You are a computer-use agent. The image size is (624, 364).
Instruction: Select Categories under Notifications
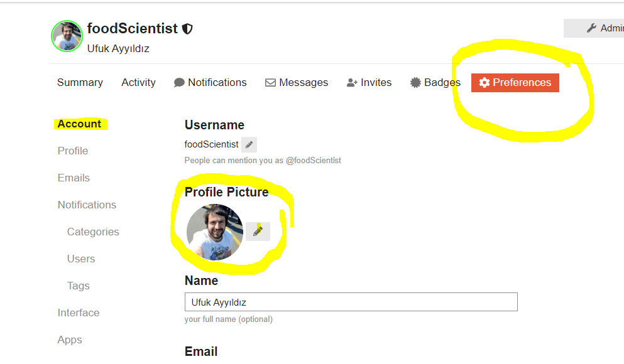(93, 232)
